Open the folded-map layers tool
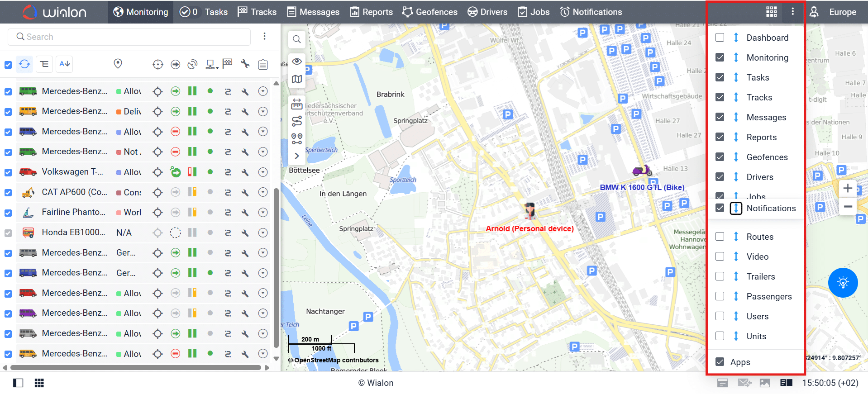868x394 pixels. click(297, 79)
